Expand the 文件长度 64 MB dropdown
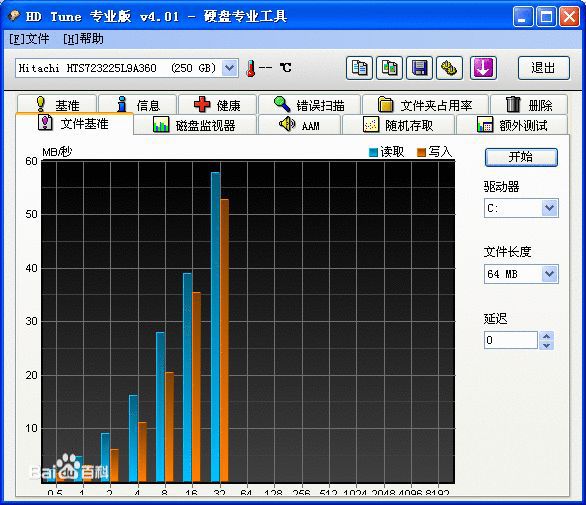 pyautogui.click(x=549, y=274)
